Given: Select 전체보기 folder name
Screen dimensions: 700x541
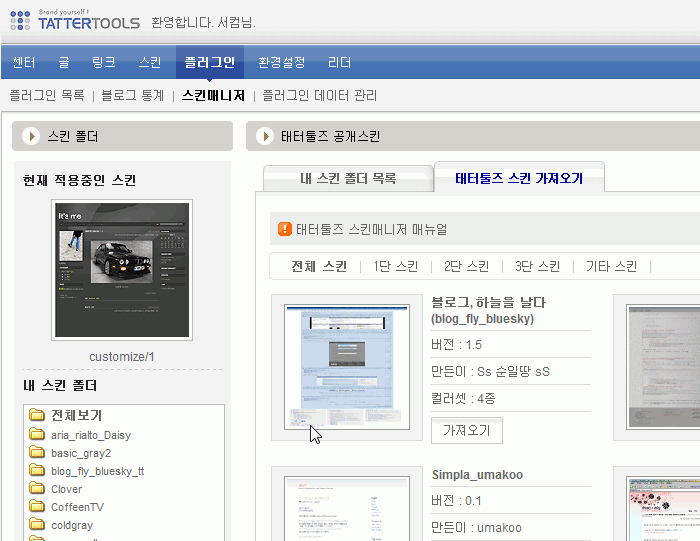Looking at the screenshot, I should coord(76,415).
